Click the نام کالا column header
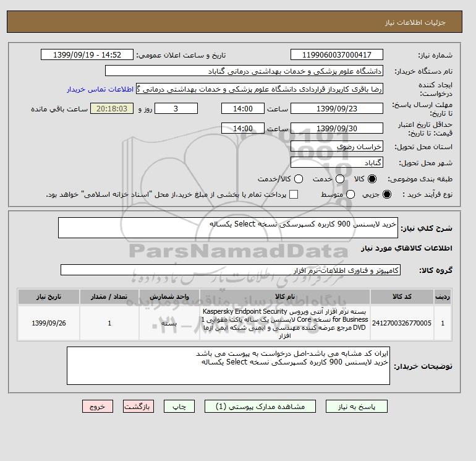 point(285,296)
